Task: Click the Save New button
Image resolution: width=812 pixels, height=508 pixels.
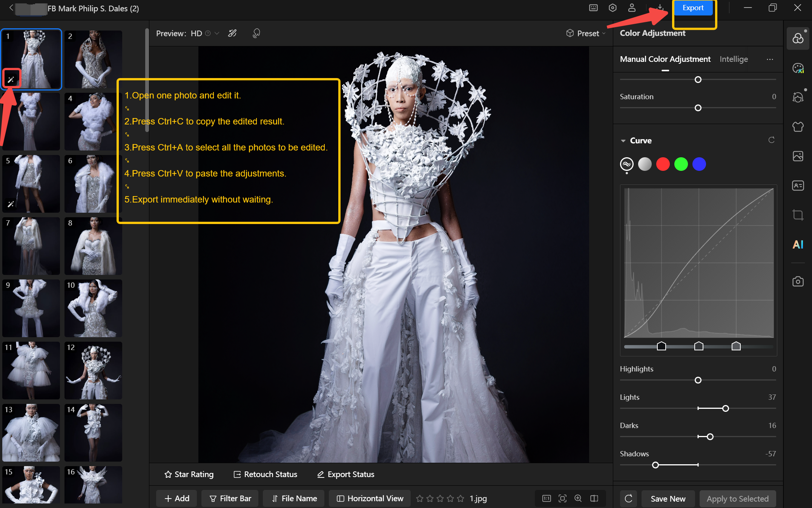Action: pos(668,499)
